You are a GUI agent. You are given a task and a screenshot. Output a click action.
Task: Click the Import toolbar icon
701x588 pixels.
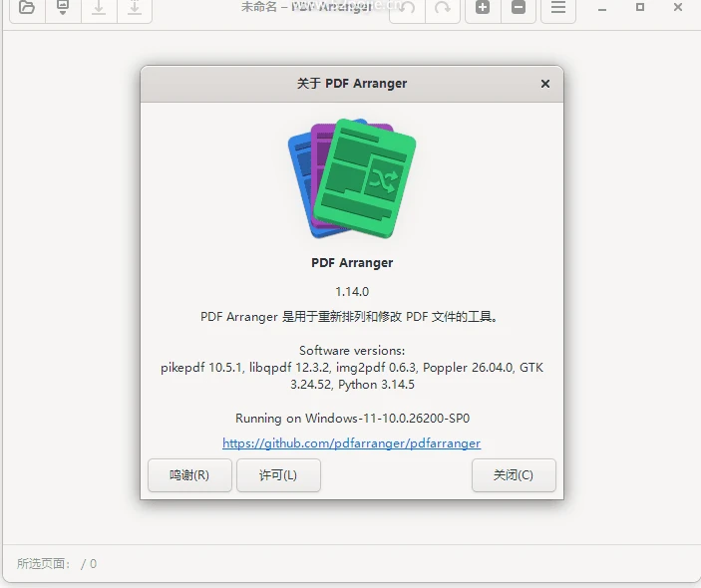click(63, 8)
